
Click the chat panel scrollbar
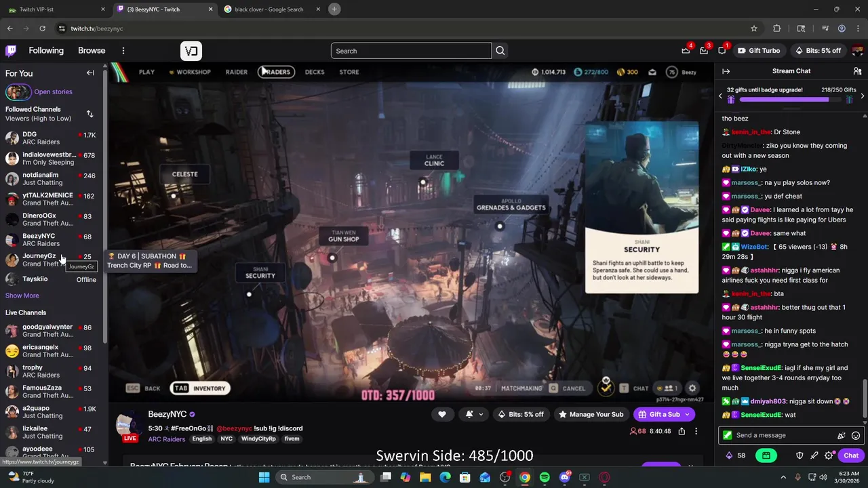865,399
